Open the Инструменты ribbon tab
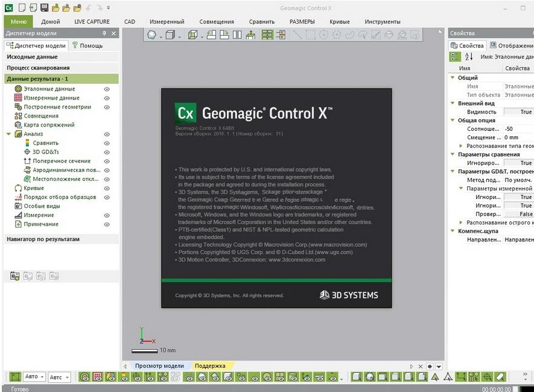 (383, 22)
